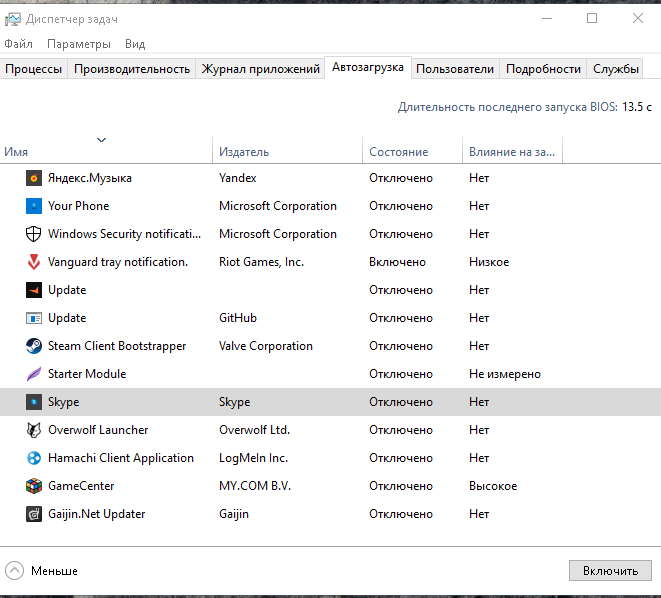Image resolution: width=661 pixels, height=598 pixels.
Task: Select Vanguard tray notification. entry
Action: click(118, 262)
